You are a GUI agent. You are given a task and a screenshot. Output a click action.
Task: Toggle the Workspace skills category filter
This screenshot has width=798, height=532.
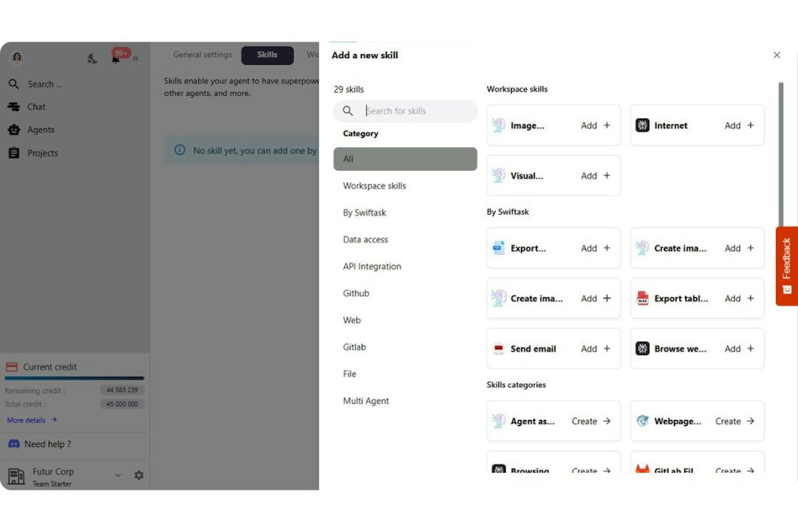(x=374, y=185)
